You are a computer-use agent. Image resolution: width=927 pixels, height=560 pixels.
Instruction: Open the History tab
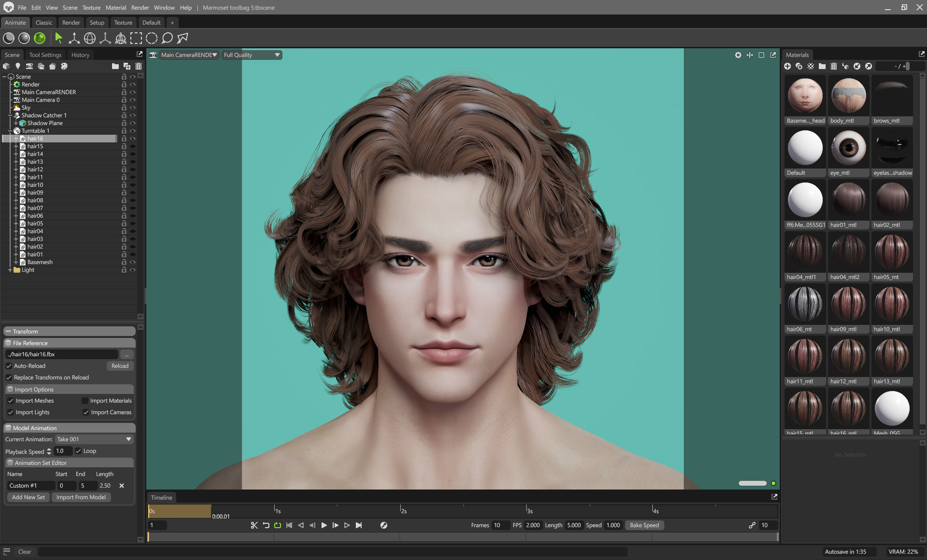80,55
